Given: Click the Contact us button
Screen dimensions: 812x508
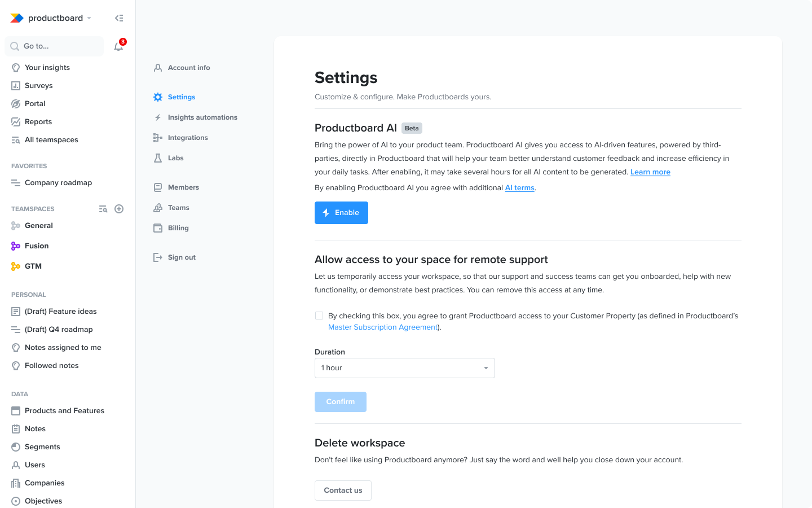Looking at the screenshot, I should [343, 491].
